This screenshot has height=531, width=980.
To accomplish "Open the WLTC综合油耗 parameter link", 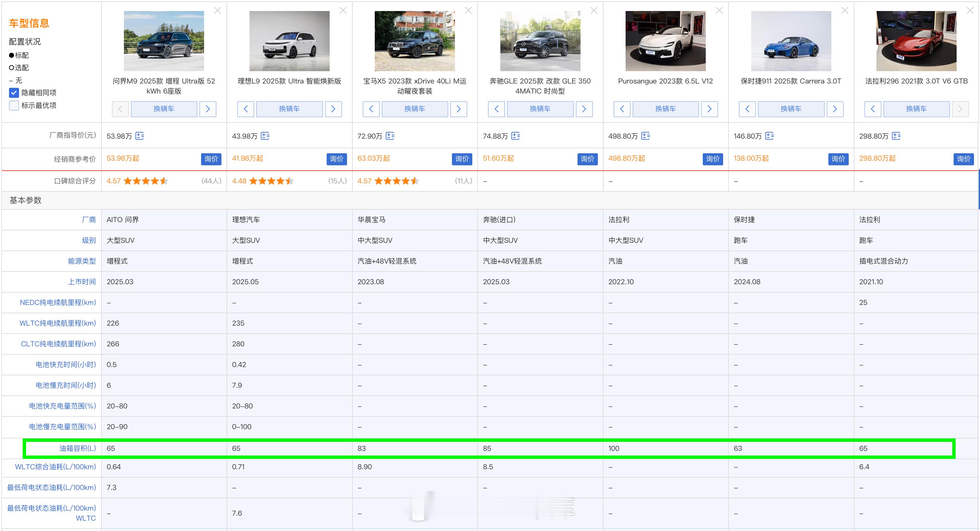I will pos(55,467).
